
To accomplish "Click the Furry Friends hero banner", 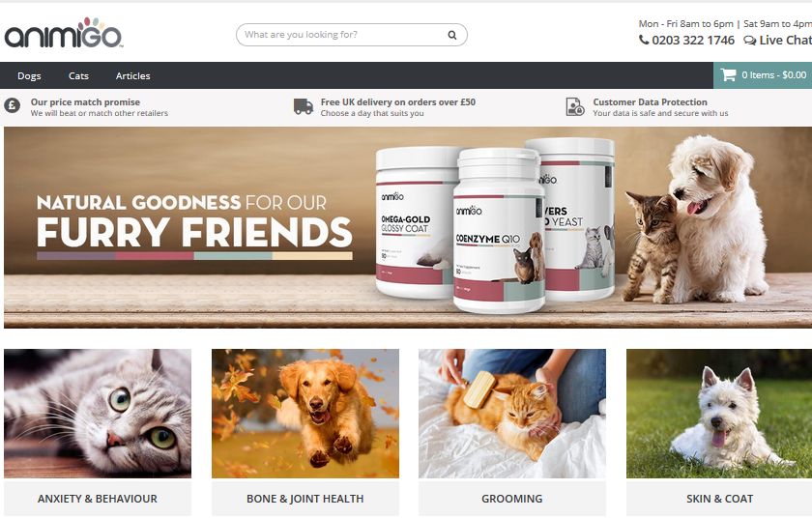I will pyautogui.click(x=408, y=228).
